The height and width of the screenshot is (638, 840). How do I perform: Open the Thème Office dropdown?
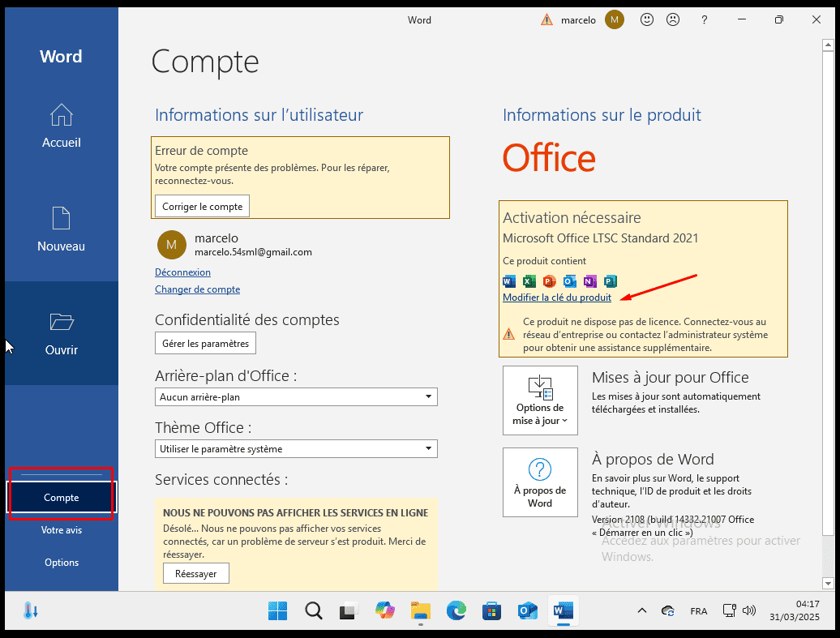(x=296, y=449)
